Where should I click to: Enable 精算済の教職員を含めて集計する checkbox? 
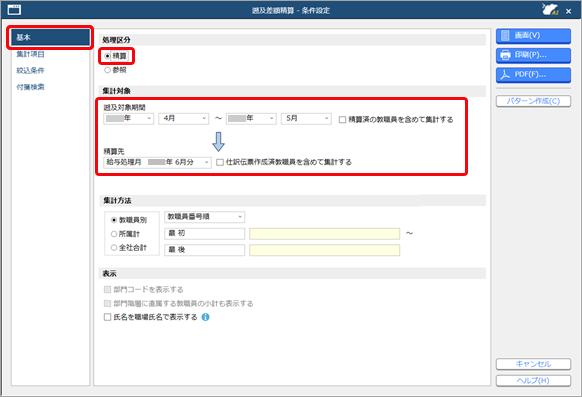pyautogui.click(x=343, y=120)
